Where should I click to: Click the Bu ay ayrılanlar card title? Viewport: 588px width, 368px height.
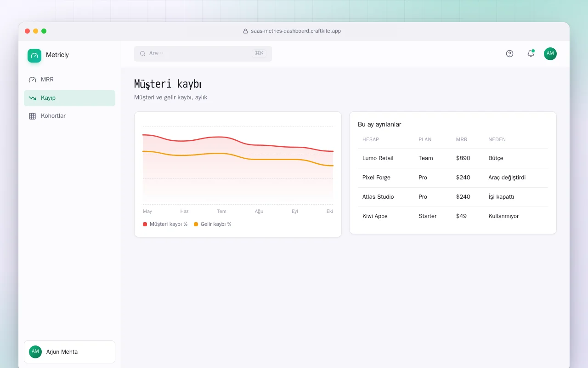[379, 125]
